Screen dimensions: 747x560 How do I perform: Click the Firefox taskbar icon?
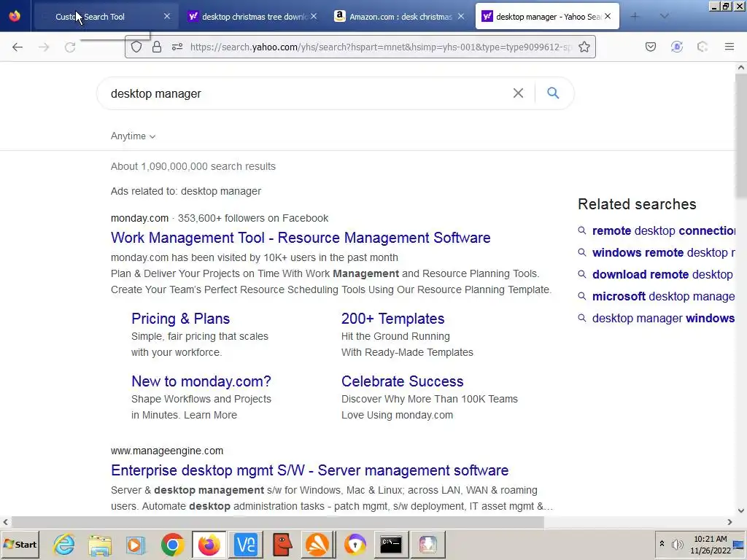click(209, 544)
